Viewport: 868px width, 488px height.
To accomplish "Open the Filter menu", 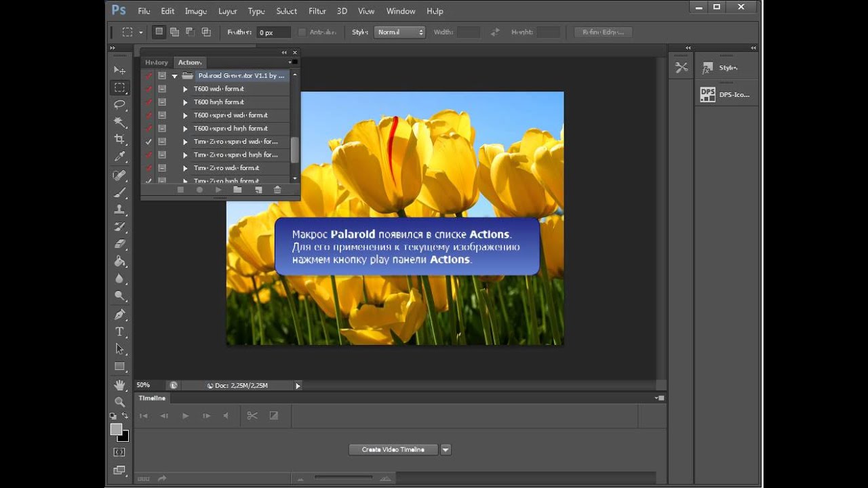I will 317,11.
